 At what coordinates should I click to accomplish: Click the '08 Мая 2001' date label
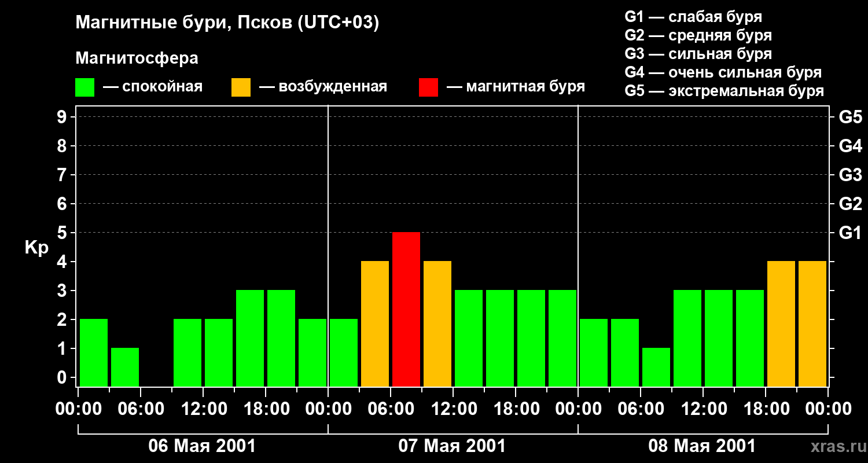click(702, 446)
